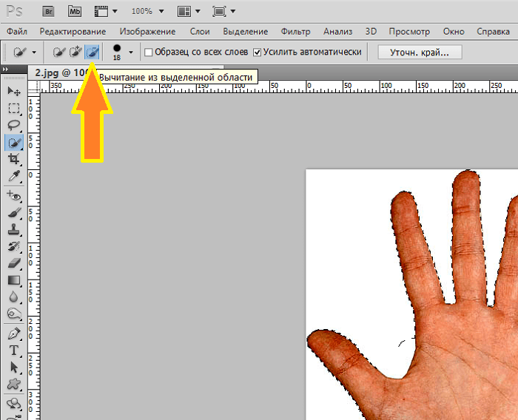Open the Выделение menu
The width and height of the screenshot is (518, 420).
246,32
